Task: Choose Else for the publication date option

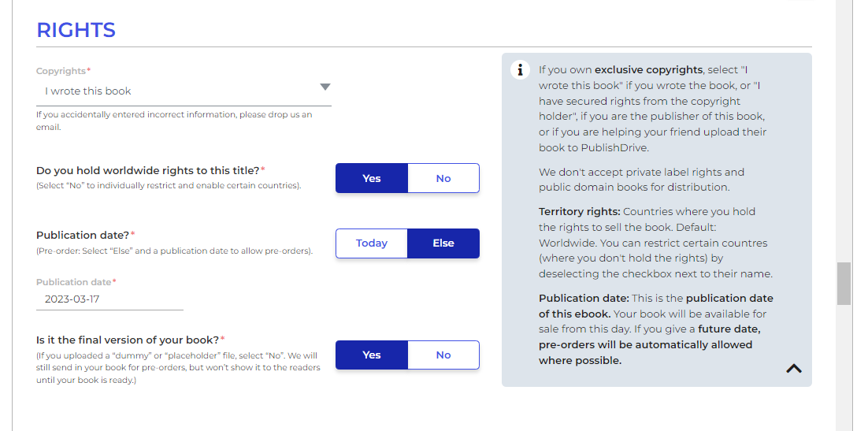Action: [x=443, y=243]
